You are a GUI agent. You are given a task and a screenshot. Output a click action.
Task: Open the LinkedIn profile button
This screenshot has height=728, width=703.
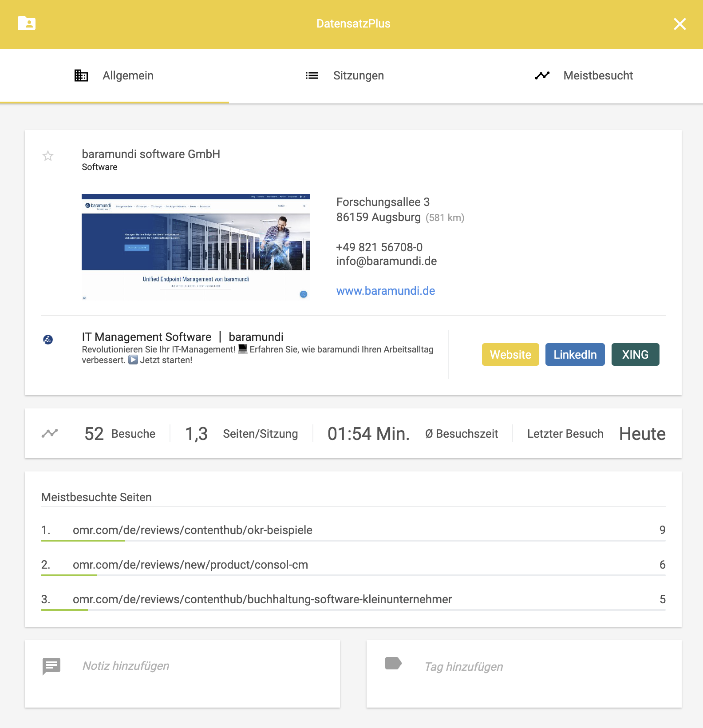click(x=575, y=355)
